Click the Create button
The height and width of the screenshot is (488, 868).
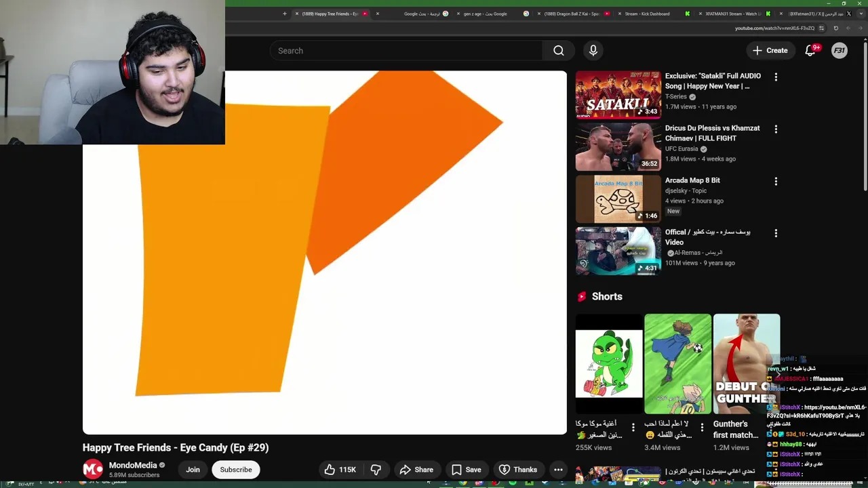click(x=770, y=51)
